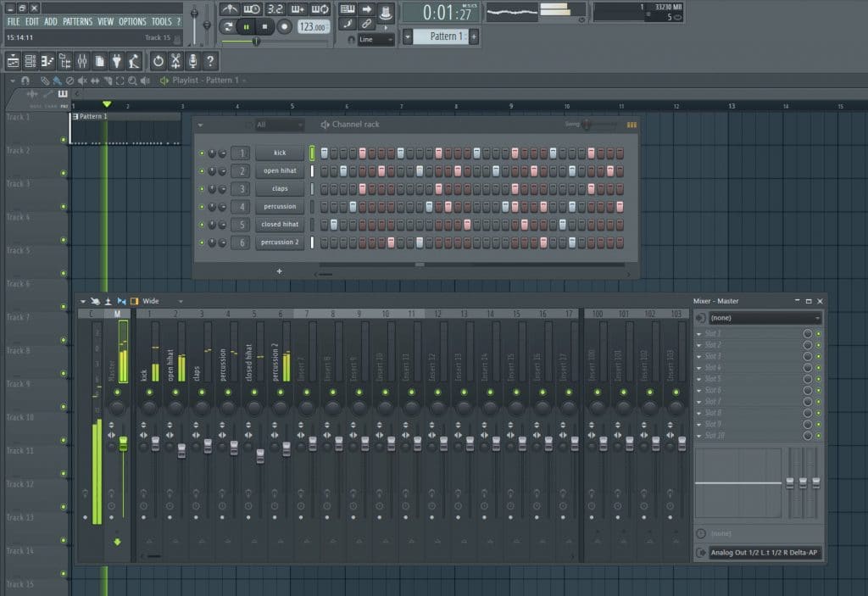Viewport: 868px width, 596px height.
Task: Click the open hihat channel button
Action: (280, 171)
